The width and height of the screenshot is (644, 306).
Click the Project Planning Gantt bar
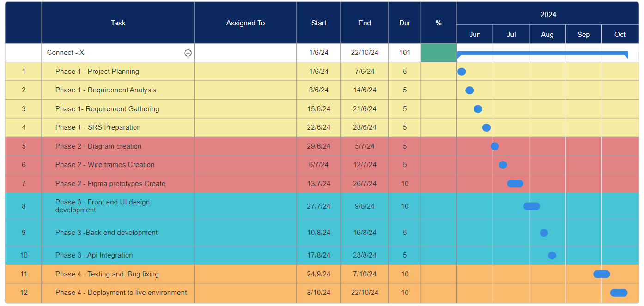pos(462,72)
